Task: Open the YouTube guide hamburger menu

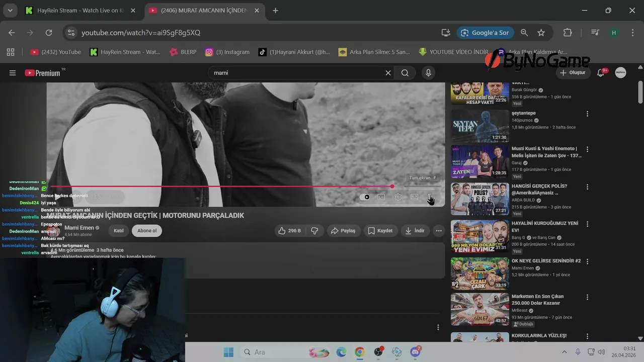Action: 13,73
